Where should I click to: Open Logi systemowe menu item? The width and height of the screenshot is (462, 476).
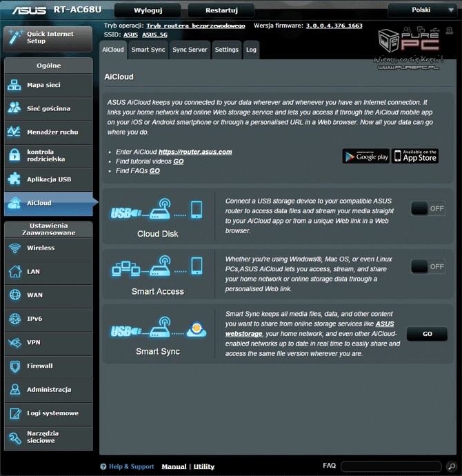point(48,413)
